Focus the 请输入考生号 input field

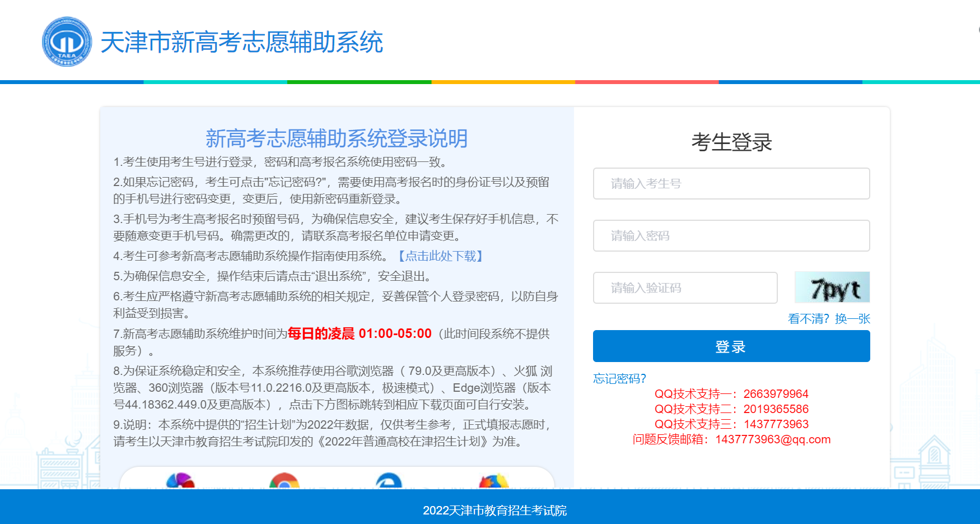[x=731, y=184]
